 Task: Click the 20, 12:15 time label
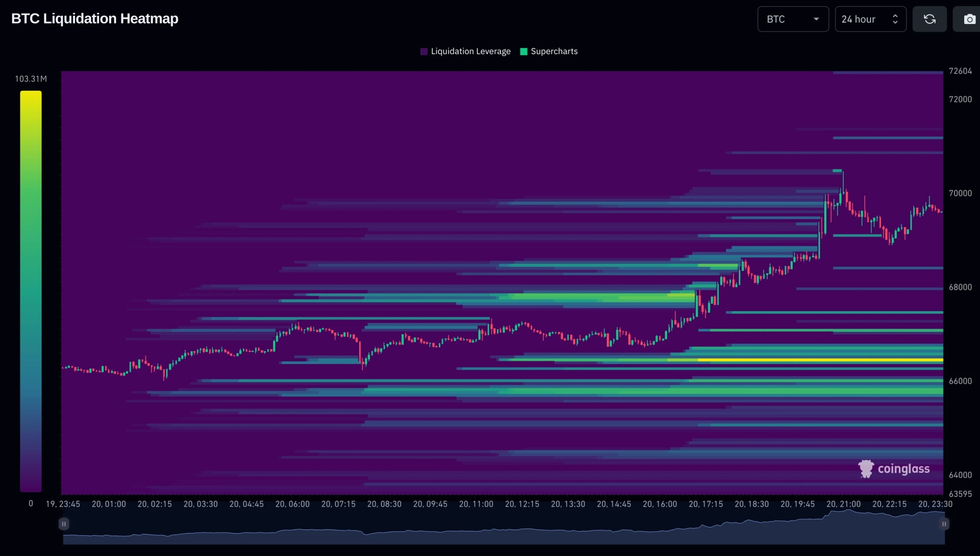pos(522,504)
